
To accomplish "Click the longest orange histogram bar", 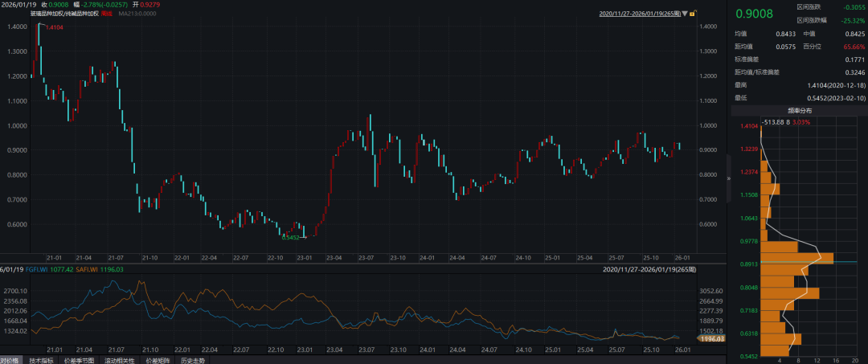I will point(796,259).
